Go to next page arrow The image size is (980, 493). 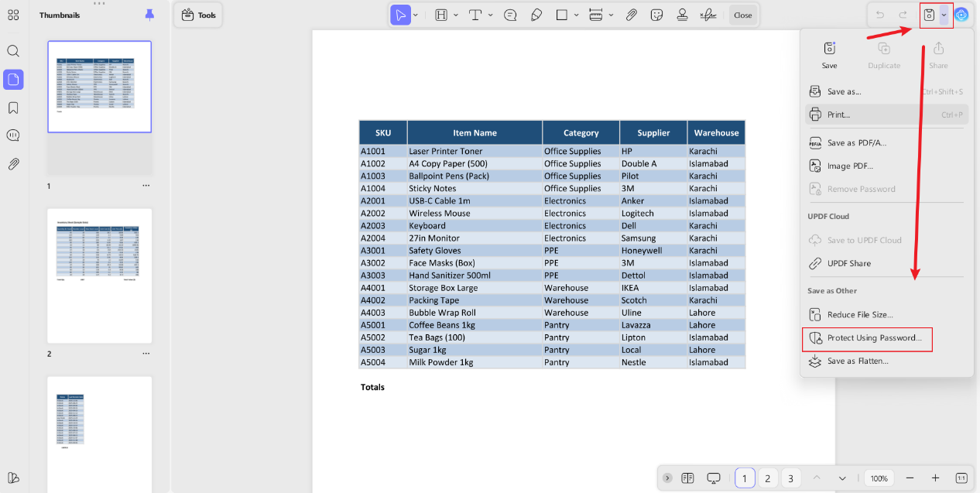tap(842, 478)
